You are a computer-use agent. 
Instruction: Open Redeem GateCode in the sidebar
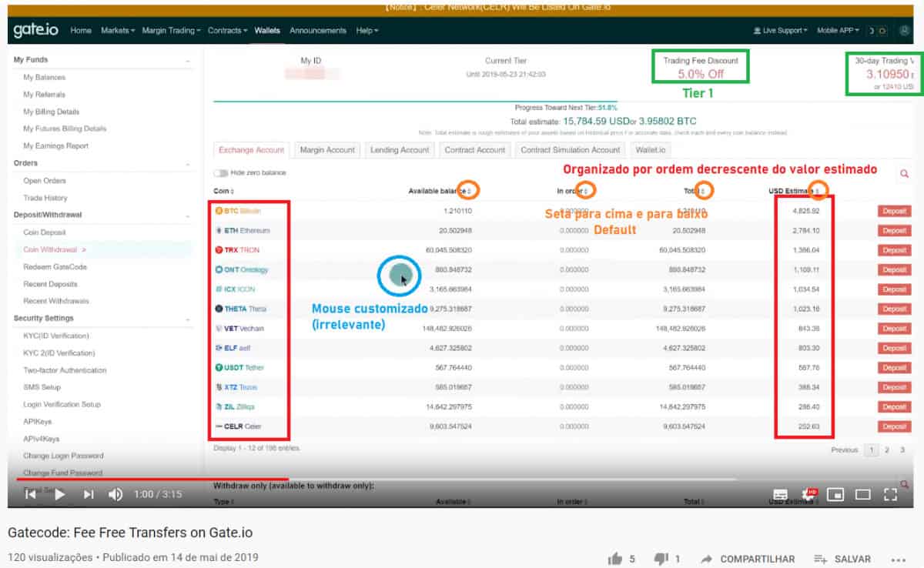point(55,267)
